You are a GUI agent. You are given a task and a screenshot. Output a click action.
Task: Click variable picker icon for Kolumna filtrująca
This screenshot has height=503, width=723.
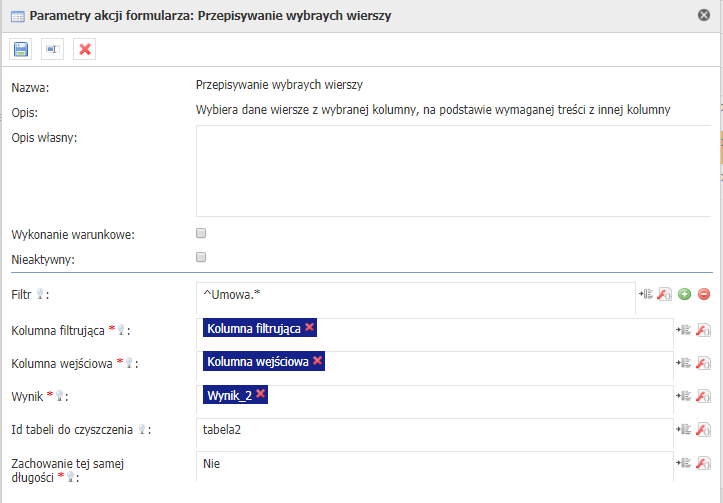tap(684, 329)
